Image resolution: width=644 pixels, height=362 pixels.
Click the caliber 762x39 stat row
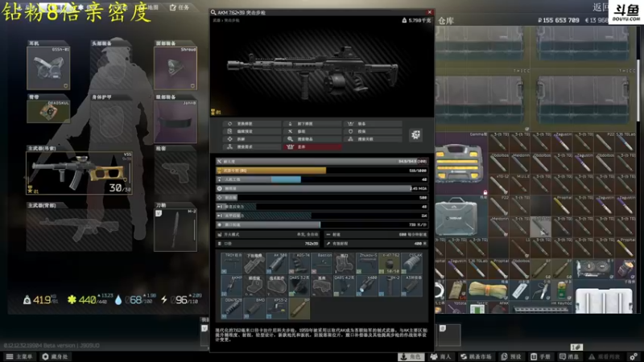[269, 244]
